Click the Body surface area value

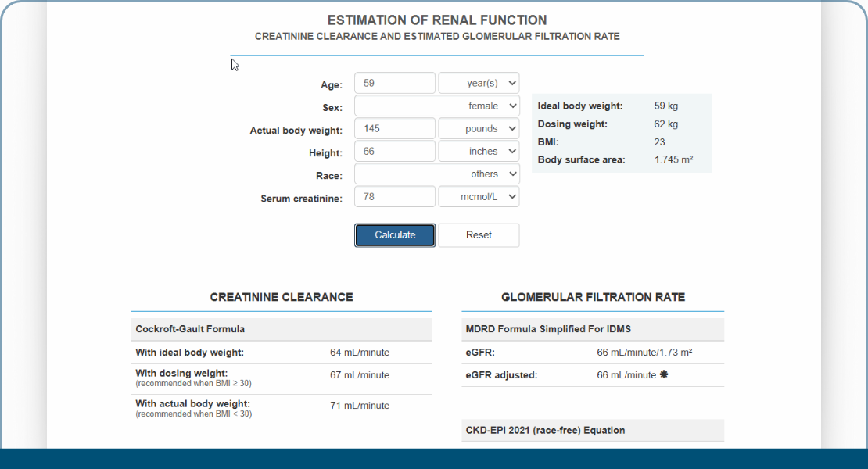[673, 159]
